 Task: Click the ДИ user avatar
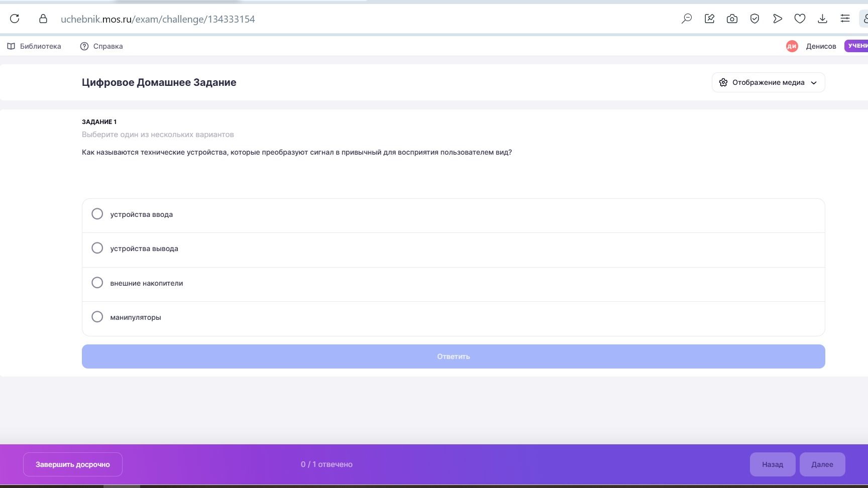[x=792, y=46]
